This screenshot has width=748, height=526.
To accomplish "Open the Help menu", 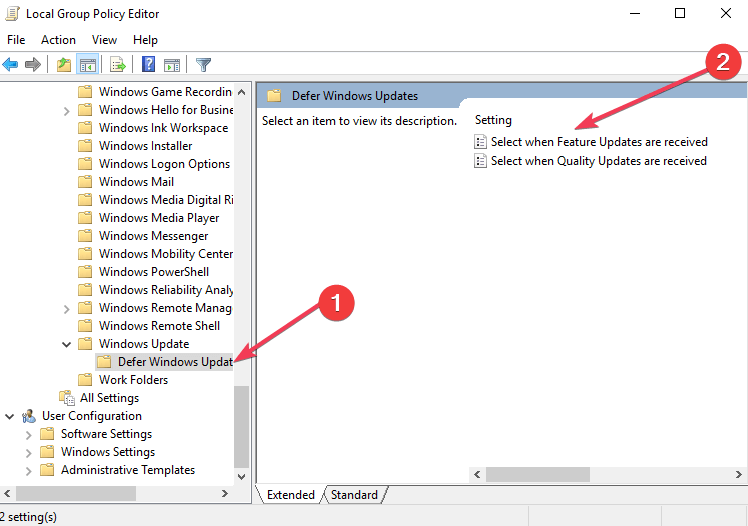I will click(145, 40).
